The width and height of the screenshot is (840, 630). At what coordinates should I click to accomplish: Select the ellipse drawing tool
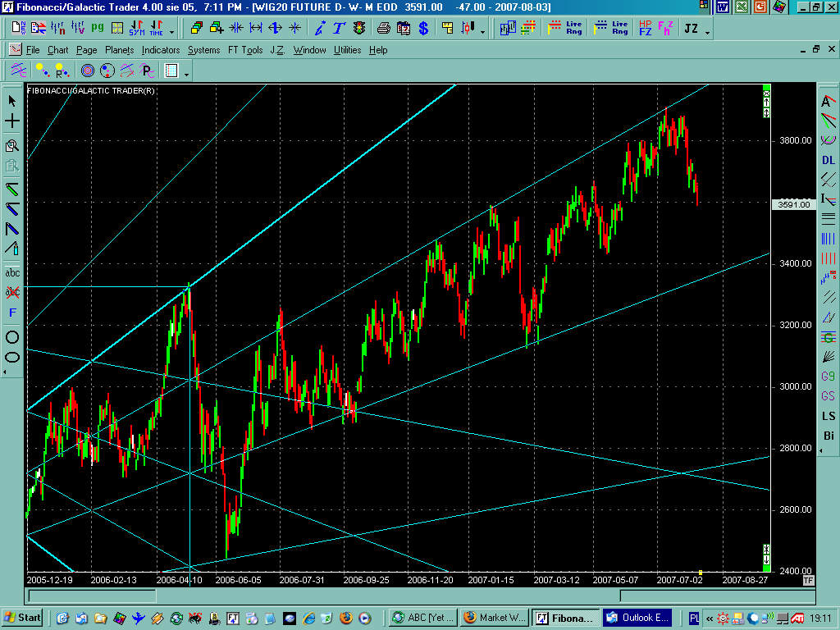(12, 358)
